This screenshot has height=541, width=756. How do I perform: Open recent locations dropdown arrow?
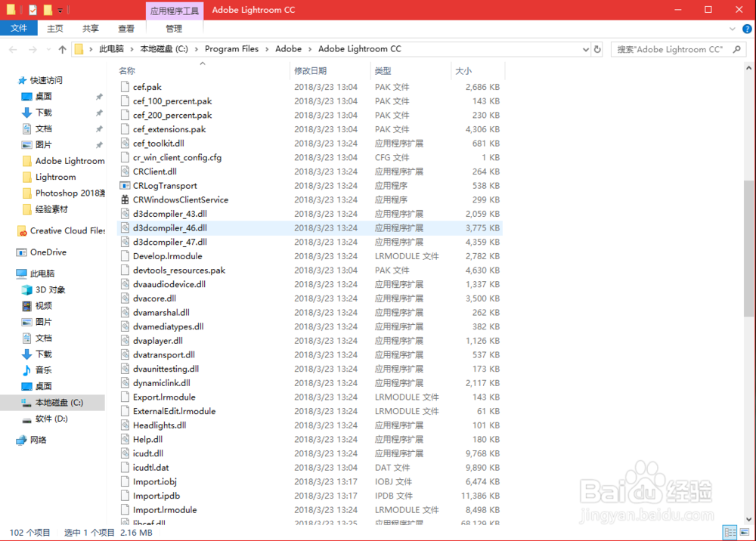[48, 49]
